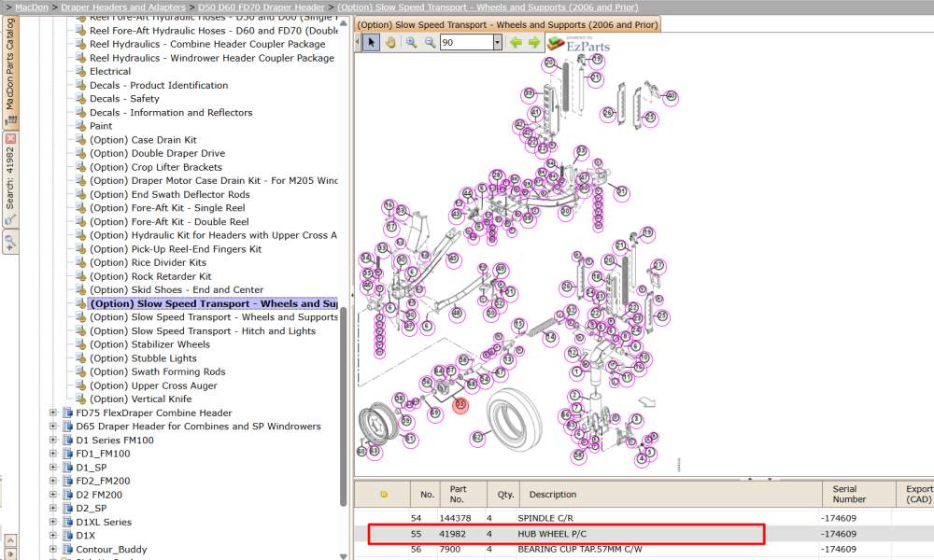Open new search tab with plus magnifier
The image size is (934, 560).
(10, 243)
